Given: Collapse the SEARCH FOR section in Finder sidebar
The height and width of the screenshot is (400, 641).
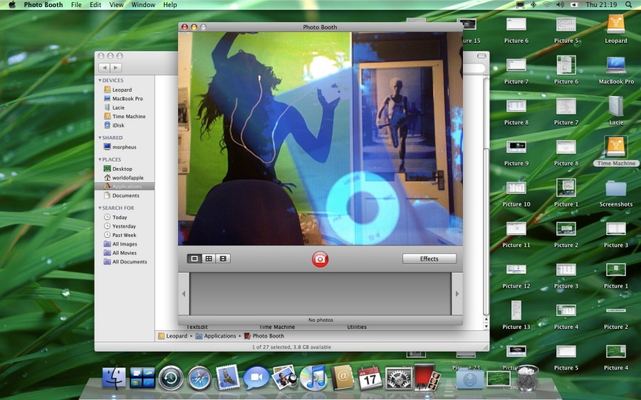Looking at the screenshot, I should 100,208.
